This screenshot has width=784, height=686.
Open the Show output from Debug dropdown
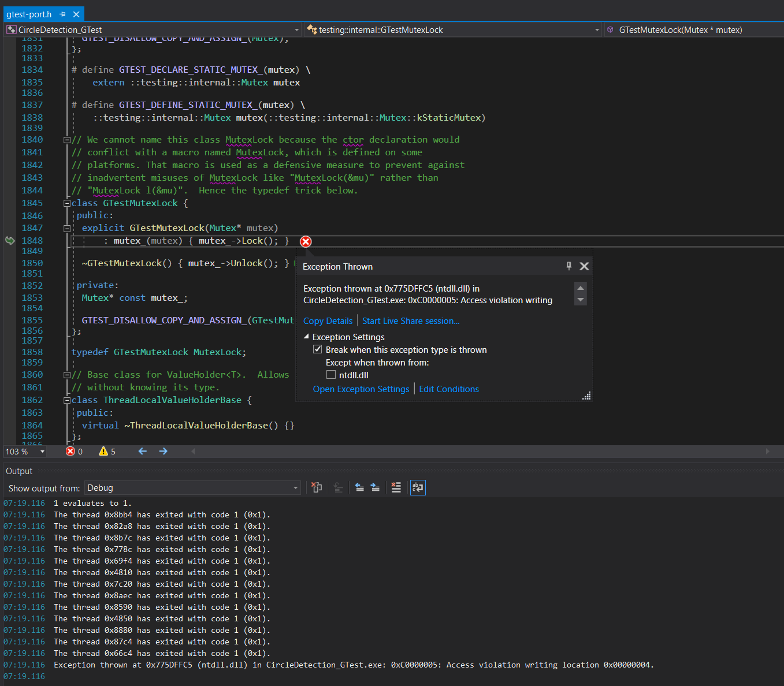tap(192, 488)
